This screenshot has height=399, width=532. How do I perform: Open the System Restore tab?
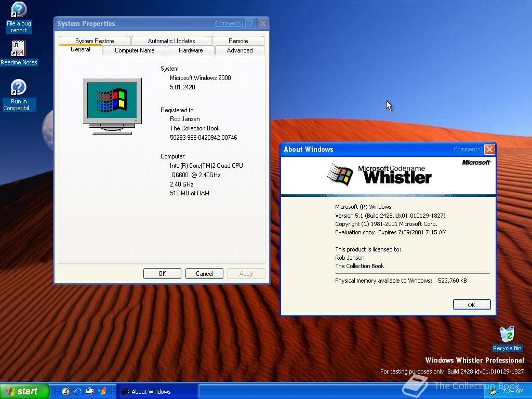[x=94, y=41]
